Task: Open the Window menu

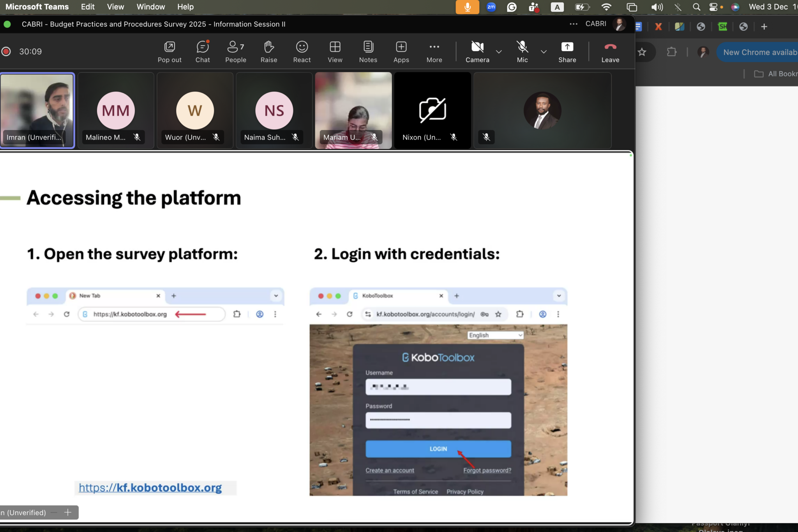Action: pos(151,7)
